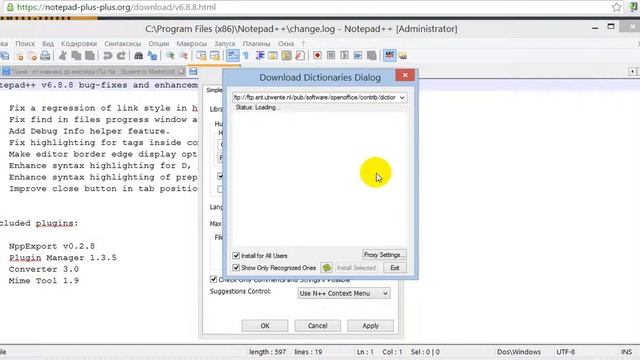
Task: Click Dos\Windows in the status bar
Action: [519, 352]
